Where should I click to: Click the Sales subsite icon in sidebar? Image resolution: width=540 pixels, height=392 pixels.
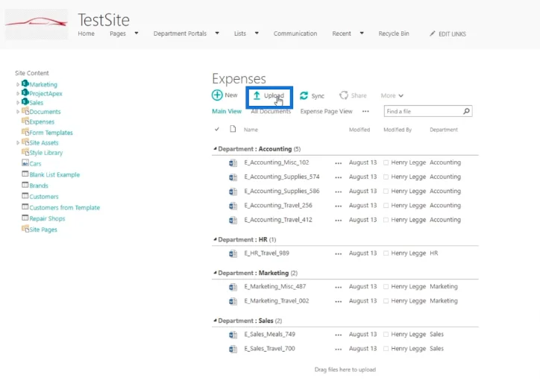[x=25, y=101]
